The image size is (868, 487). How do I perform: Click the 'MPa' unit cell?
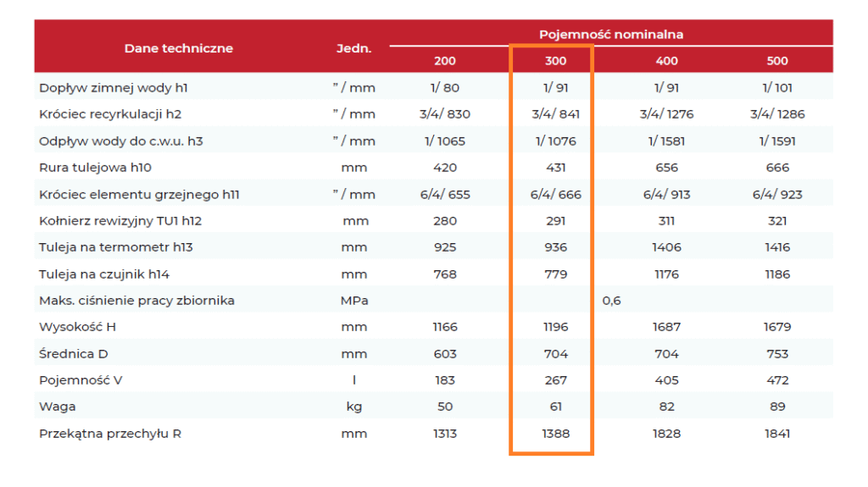tap(354, 301)
